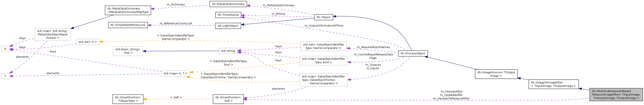Click the < DataObjectIdentifierType, bool > label
Screen dimensions: 644x105
coord(229,63)
